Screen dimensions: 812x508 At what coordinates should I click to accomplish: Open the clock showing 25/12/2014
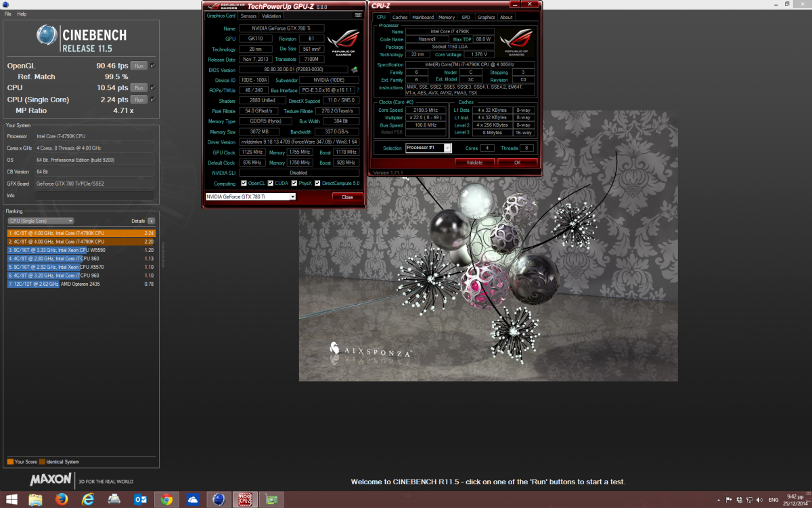(x=796, y=500)
